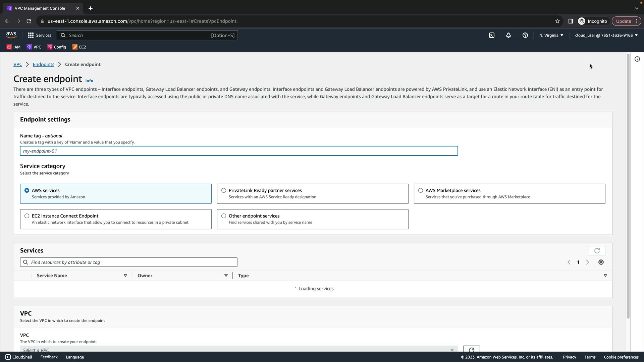Image resolution: width=644 pixels, height=362 pixels.
Task: Open the cloud_user account menu
Action: point(606,35)
